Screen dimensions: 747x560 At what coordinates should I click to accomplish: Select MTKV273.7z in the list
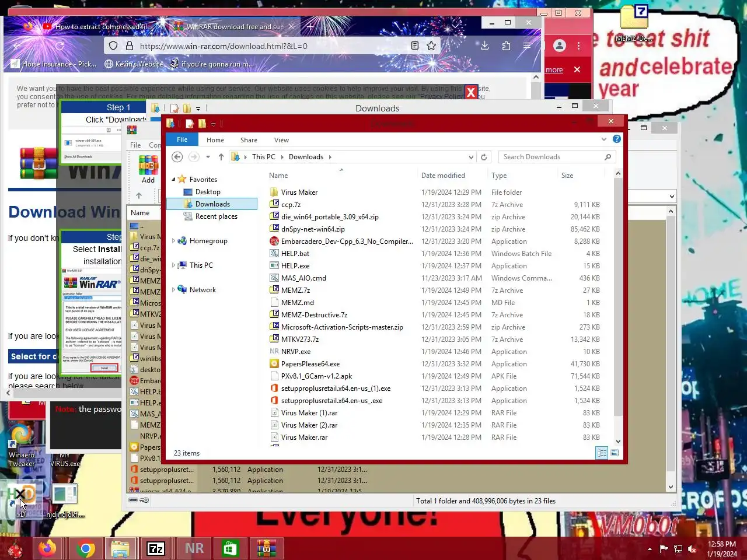point(300,339)
